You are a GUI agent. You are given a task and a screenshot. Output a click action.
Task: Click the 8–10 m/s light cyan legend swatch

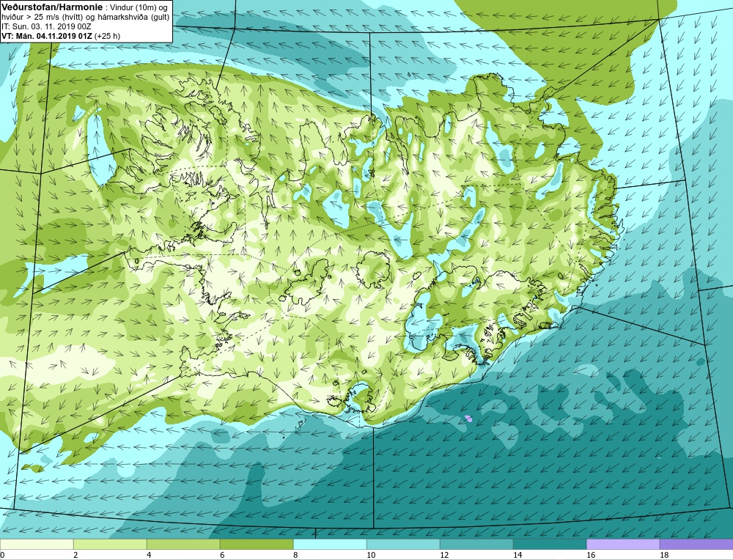(x=330, y=544)
